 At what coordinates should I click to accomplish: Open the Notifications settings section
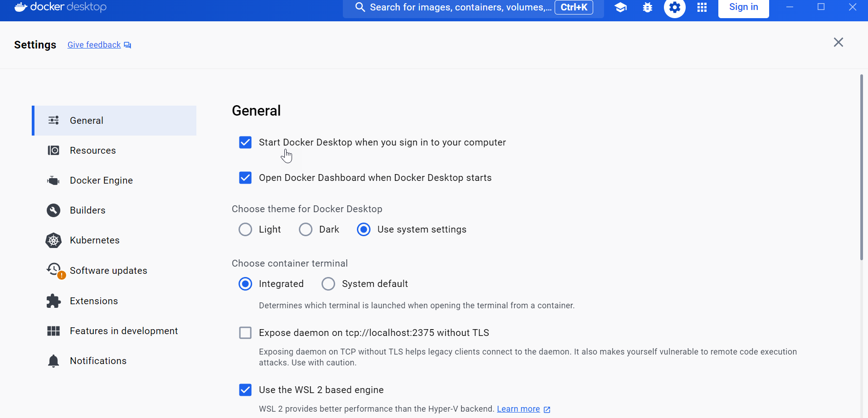point(98,361)
